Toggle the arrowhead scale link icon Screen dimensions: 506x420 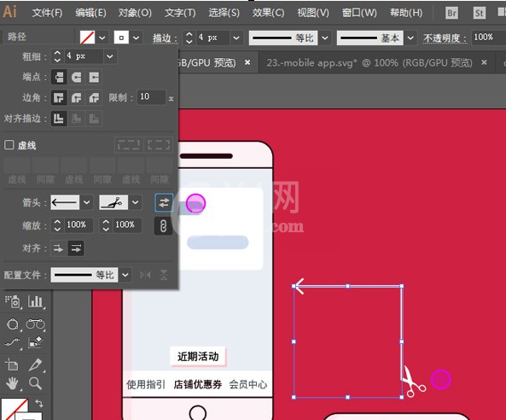click(x=163, y=225)
